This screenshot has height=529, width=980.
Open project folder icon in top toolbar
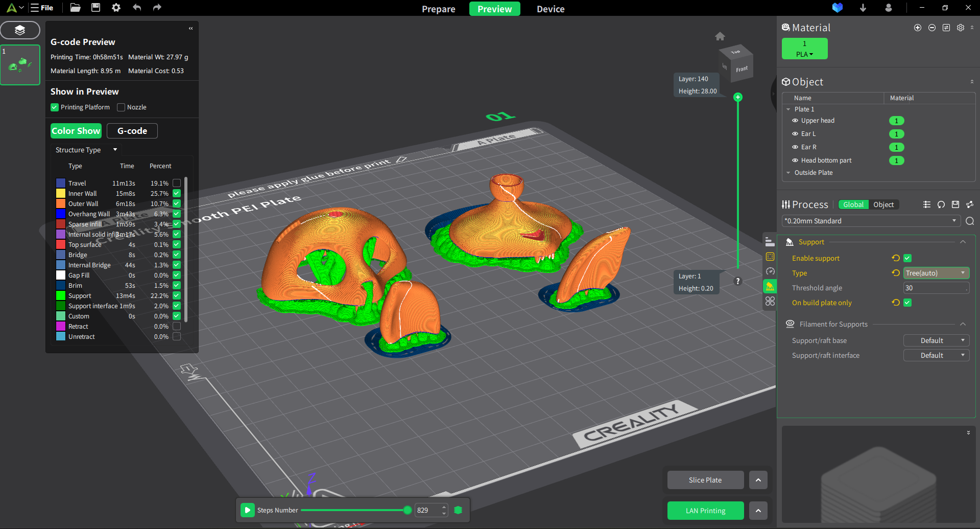(75, 8)
